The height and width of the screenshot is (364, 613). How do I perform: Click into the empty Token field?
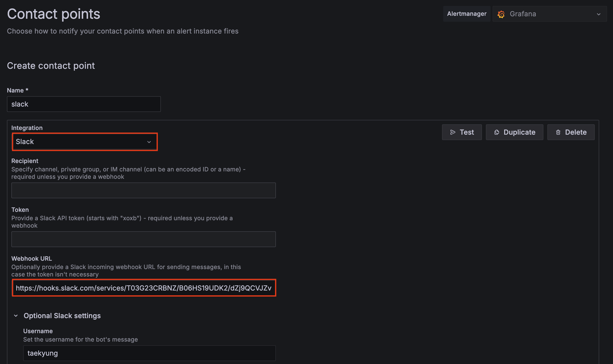[143, 239]
